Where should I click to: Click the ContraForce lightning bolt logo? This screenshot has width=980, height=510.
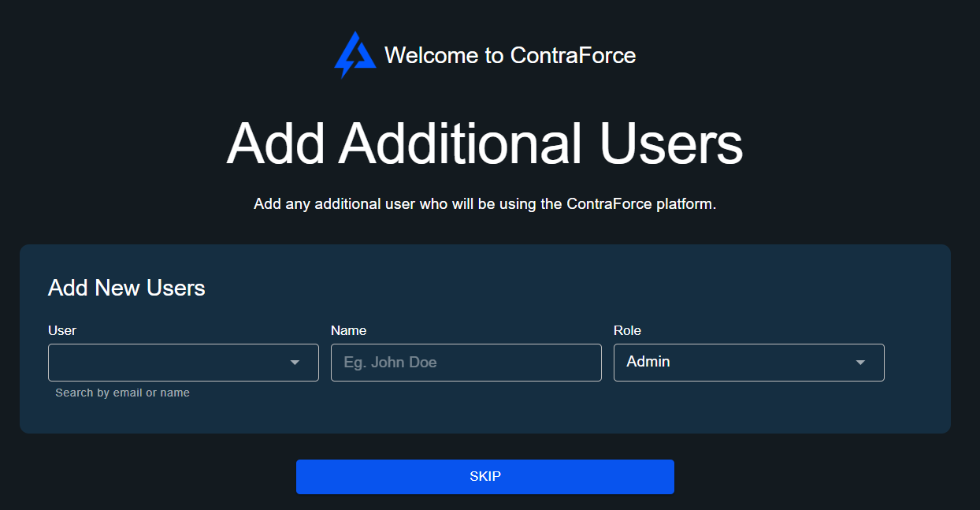tap(355, 54)
